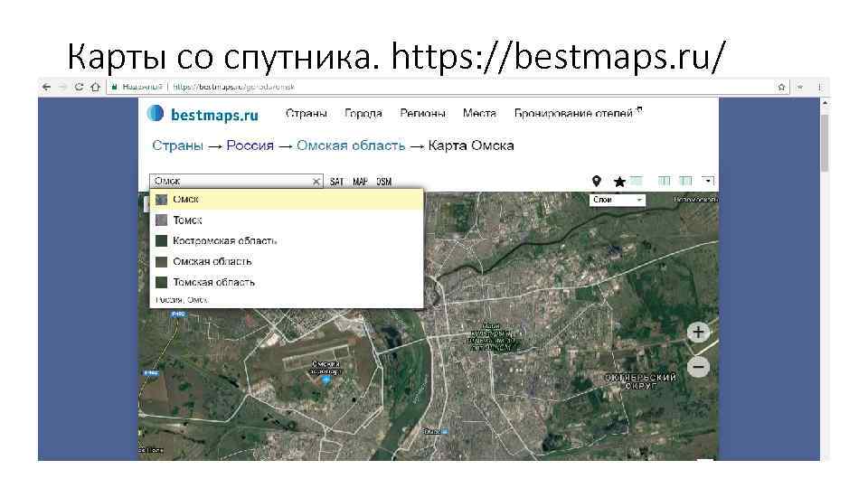Go forward with the browser forward arrow
The image size is (868, 488).
coord(62,87)
